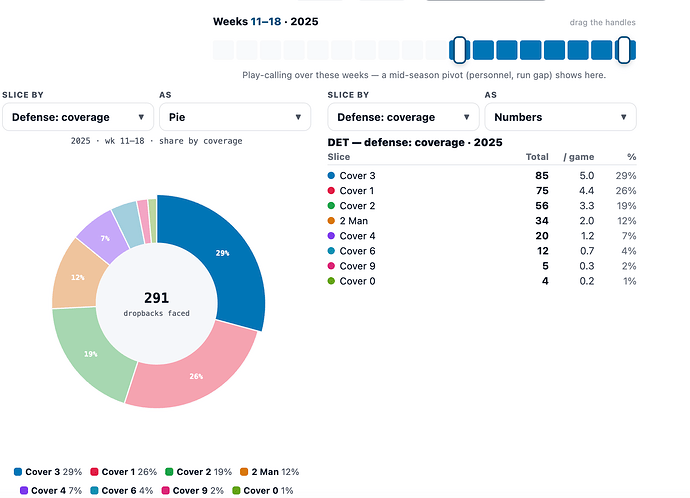
Task: Select 'Cover 4' row label in table
Action: [357, 236]
